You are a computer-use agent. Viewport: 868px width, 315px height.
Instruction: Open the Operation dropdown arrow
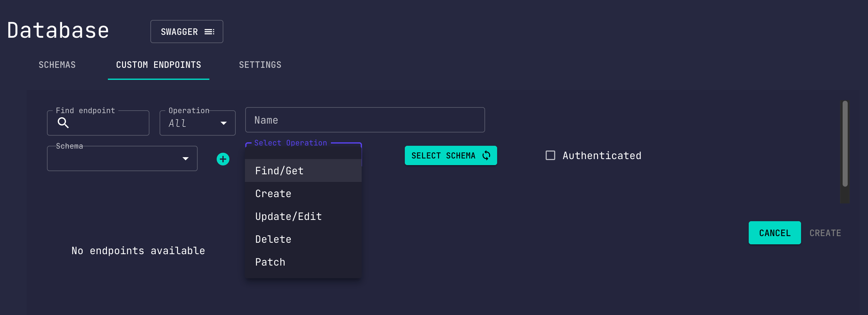coord(223,123)
